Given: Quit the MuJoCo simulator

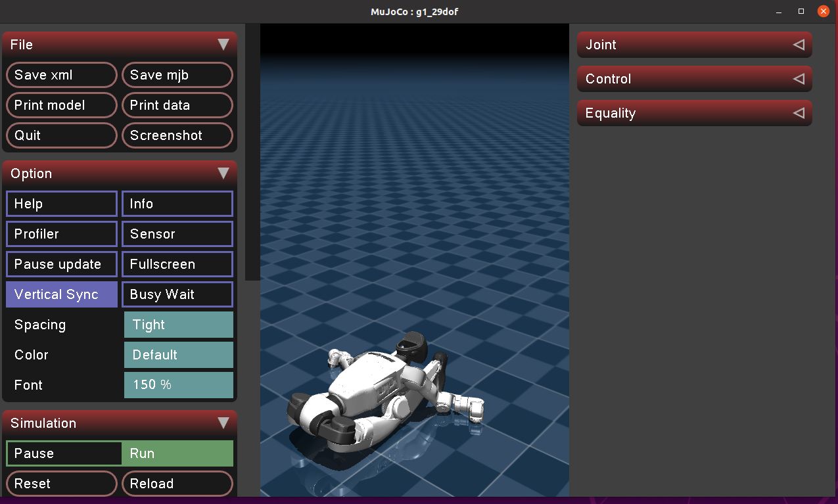Looking at the screenshot, I should (x=62, y=135).
